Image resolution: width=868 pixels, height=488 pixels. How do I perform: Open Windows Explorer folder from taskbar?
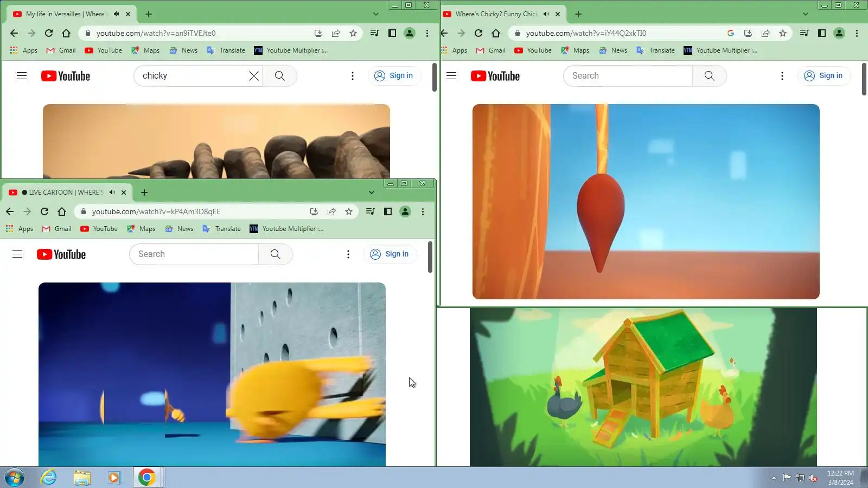[82, 478]
